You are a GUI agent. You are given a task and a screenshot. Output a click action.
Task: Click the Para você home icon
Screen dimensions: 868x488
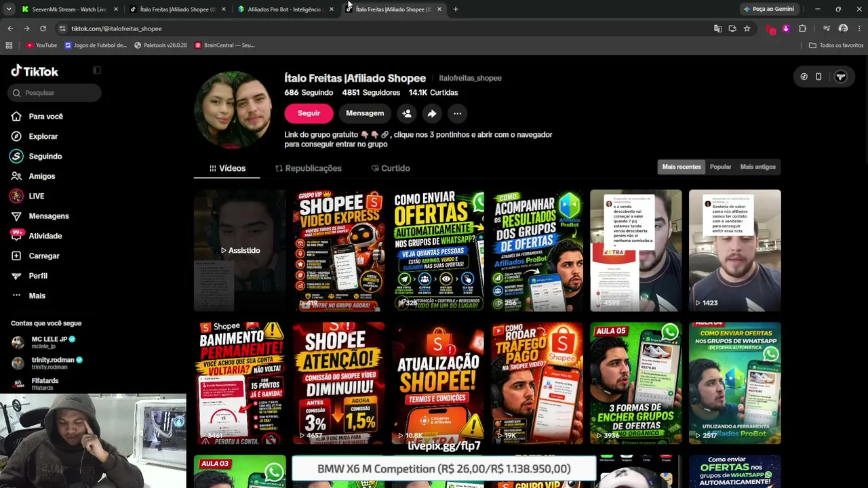pyautogui.click(x=16, y=117)
